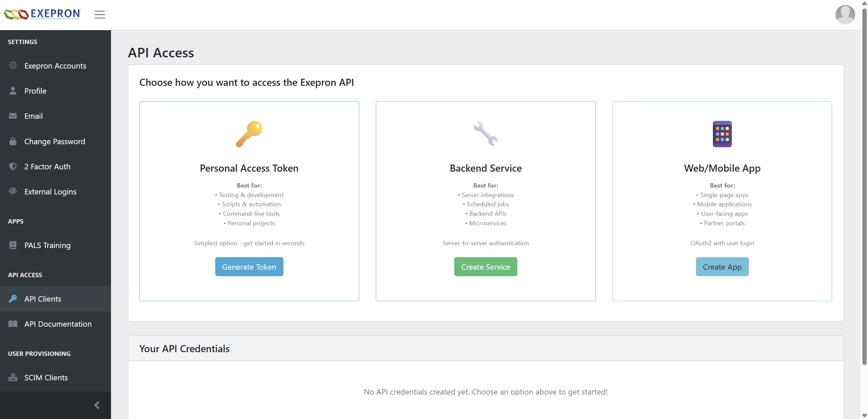Open 2 Factor Auth shield icon
Viewport: 868px width, 419px height.
pos(13,166)
